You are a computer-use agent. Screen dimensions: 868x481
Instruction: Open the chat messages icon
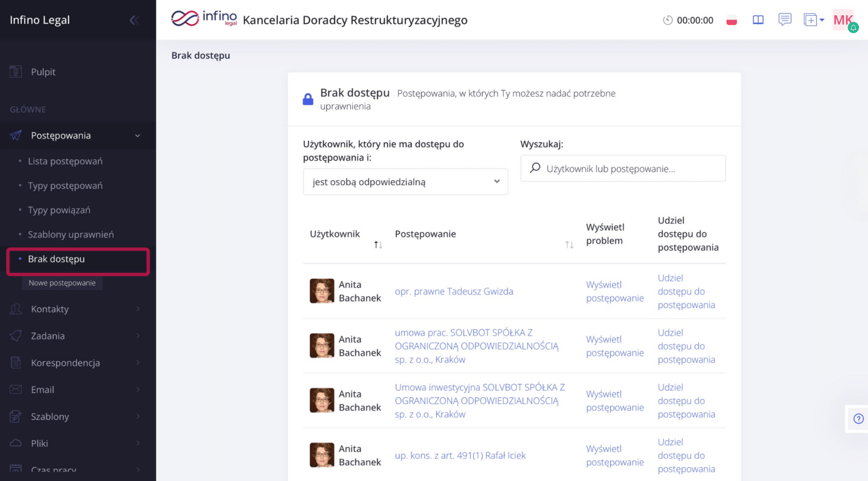tap(785, 20)
